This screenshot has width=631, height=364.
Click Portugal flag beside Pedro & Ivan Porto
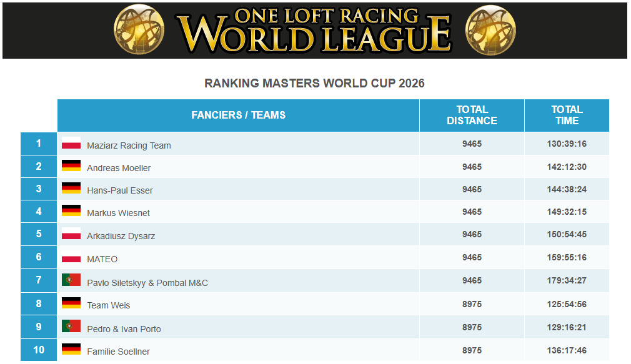(x=71, y=326)
